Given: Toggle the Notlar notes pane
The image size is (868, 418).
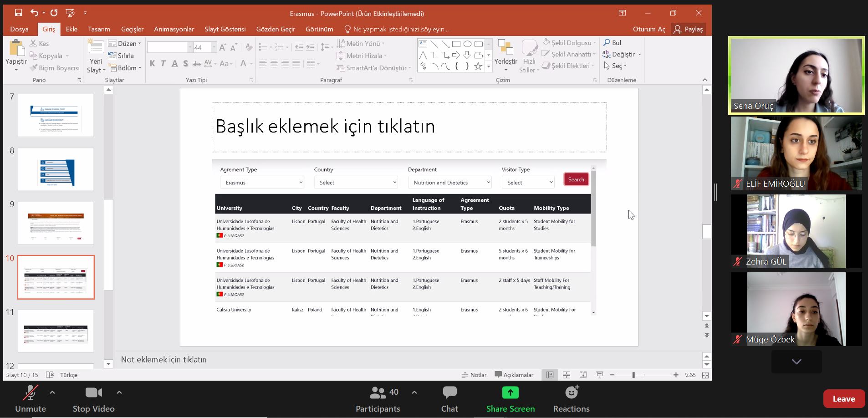Looking at the screenshot, I should (x=474, y=375).
